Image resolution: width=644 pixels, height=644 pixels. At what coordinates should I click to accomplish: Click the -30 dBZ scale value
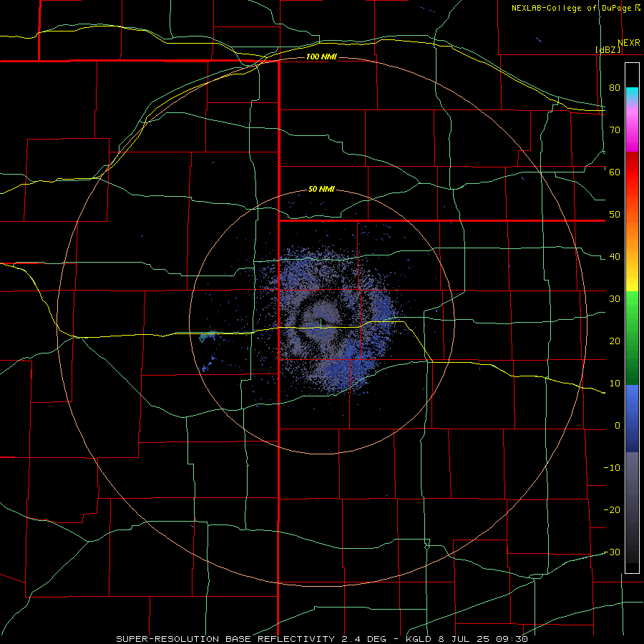612,552
